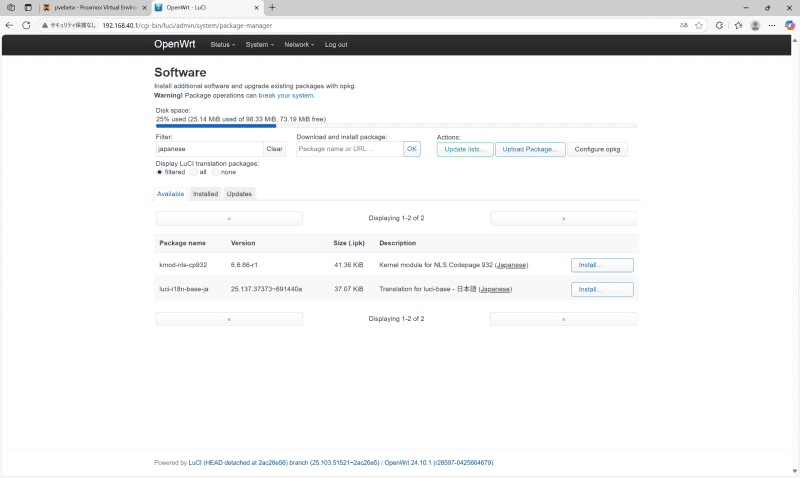Install the luci-i18n-base-ja package
This screenshot has width=800, height=478.
(x=602, y=289)
